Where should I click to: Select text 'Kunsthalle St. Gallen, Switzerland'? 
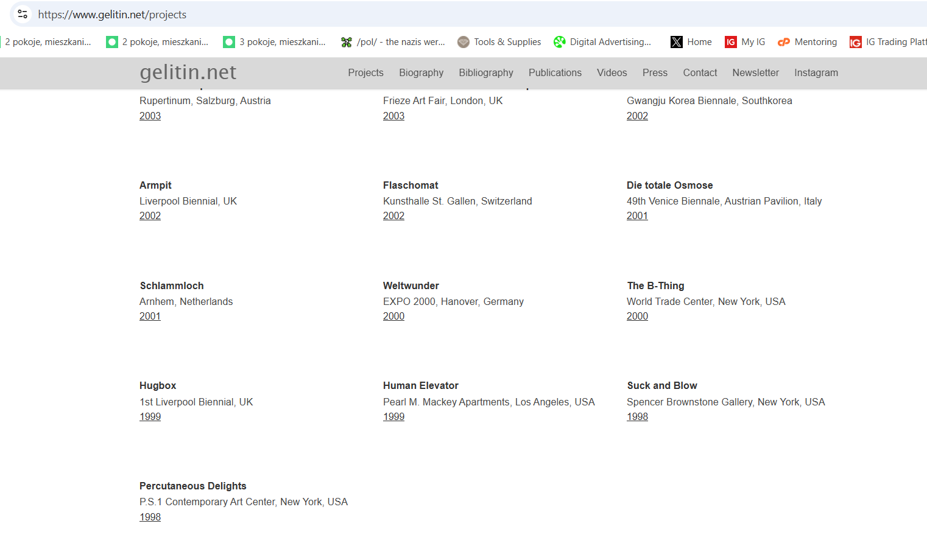pyautogui.click(x=457, y=201)
